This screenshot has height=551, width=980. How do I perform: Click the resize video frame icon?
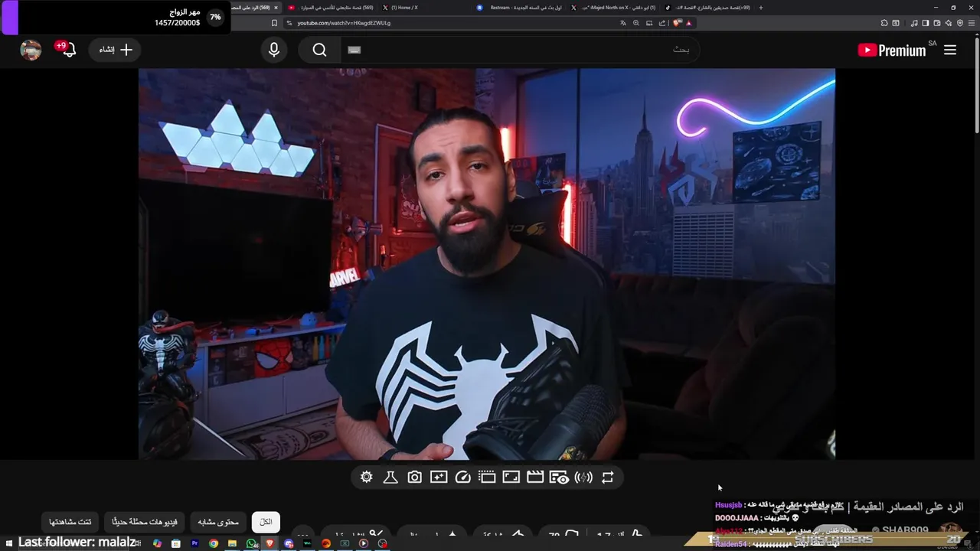511,478
